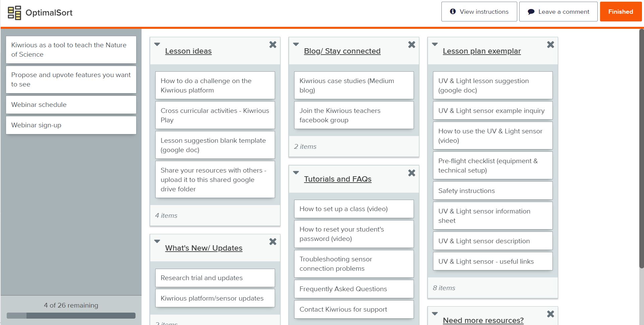Select Lesson suggestion blank template card
Image resolution: width=644 pixels, height=325 pixels.
(215, 145)
